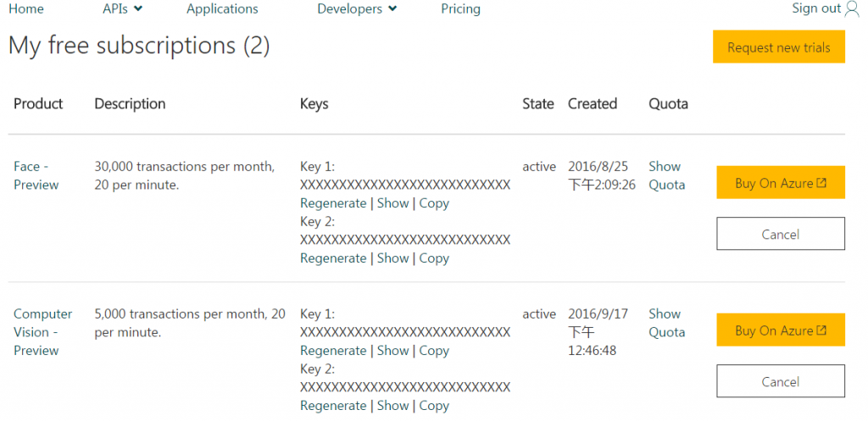Copy Key 1 for Face - Preview

click(434, 203)
